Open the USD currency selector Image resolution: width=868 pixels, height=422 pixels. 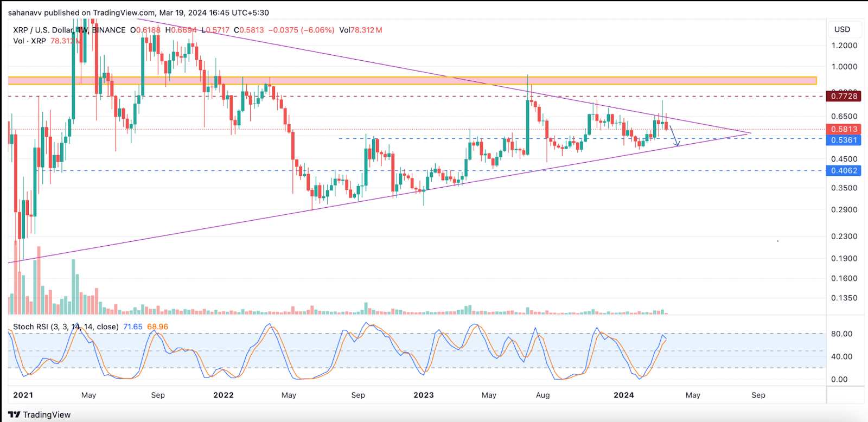tap(842, 29)
